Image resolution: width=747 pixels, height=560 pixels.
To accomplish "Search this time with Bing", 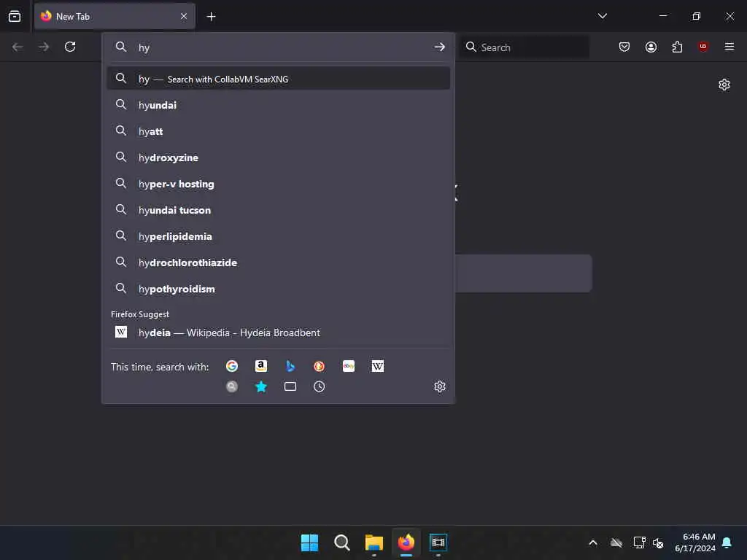I will [290, 366].
